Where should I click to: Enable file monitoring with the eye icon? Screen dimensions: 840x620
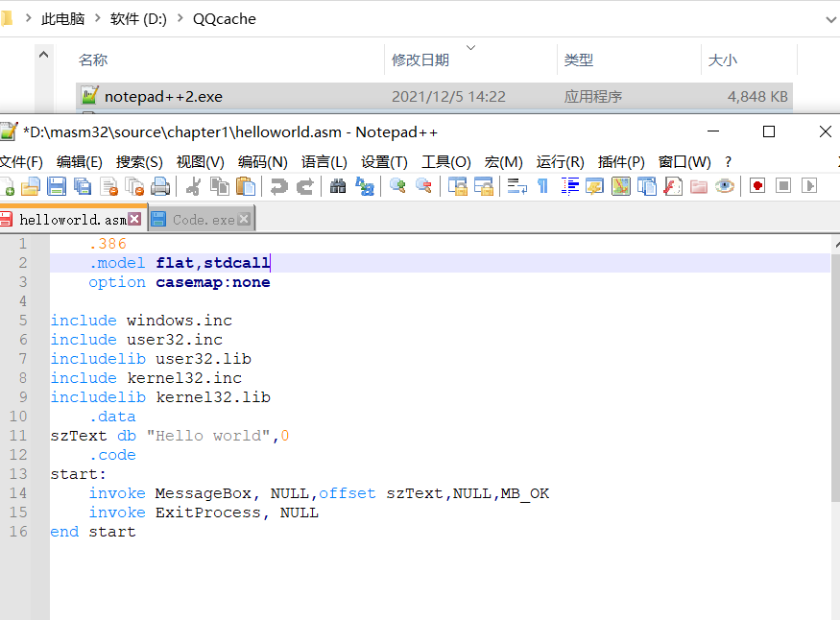(724, 185)
